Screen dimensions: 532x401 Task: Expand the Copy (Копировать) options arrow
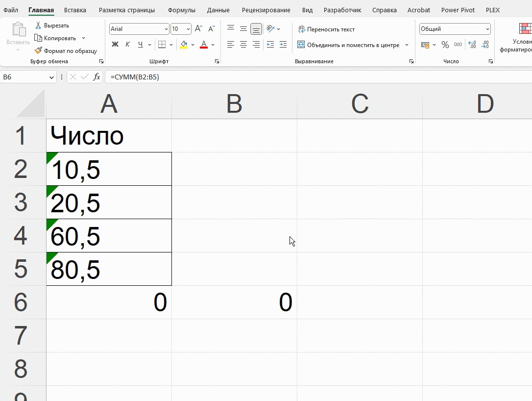pyautogui.click(x=83, y=38)
